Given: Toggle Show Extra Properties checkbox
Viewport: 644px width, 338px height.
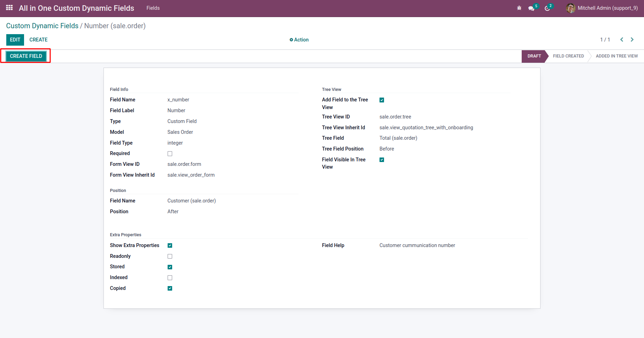Looking at the screenshot, I should point(170,246).
